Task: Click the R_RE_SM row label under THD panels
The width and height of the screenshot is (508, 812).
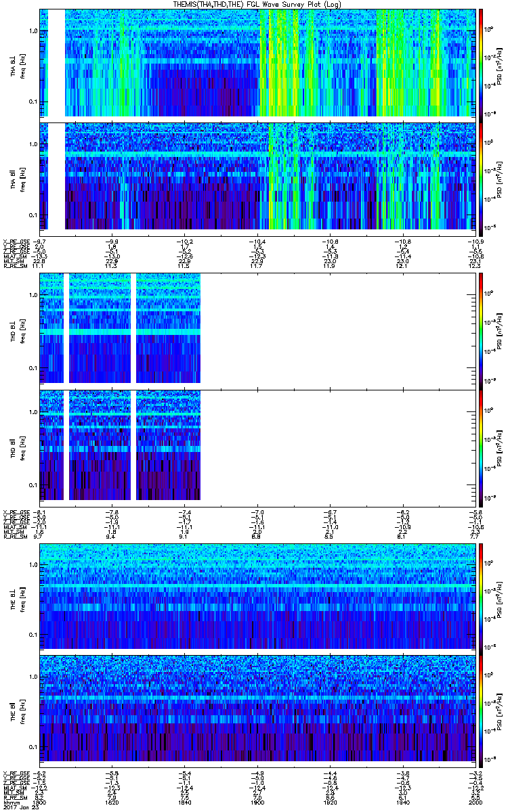Action: pos(15,536)
